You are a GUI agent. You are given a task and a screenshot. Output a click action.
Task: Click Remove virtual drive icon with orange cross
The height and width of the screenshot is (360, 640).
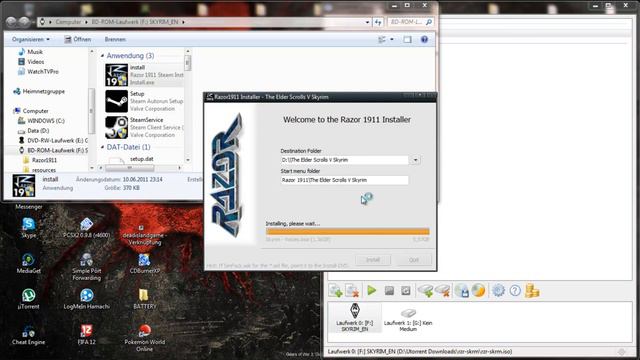(x=443, y=291)
